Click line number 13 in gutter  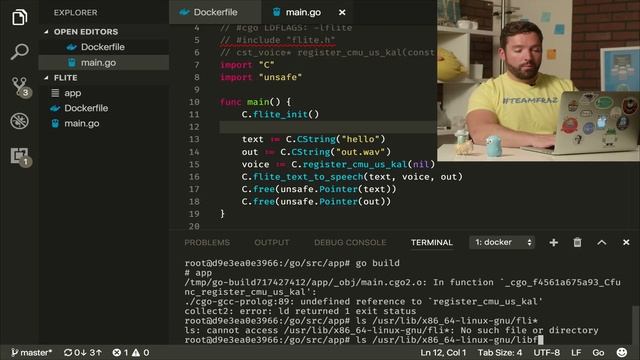coord(194,139)
